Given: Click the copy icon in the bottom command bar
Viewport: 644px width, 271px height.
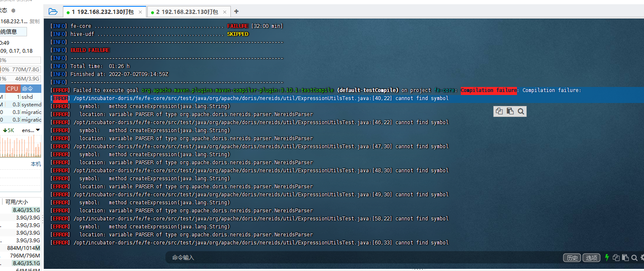Looking at the screenshot, I should point(617,257).
